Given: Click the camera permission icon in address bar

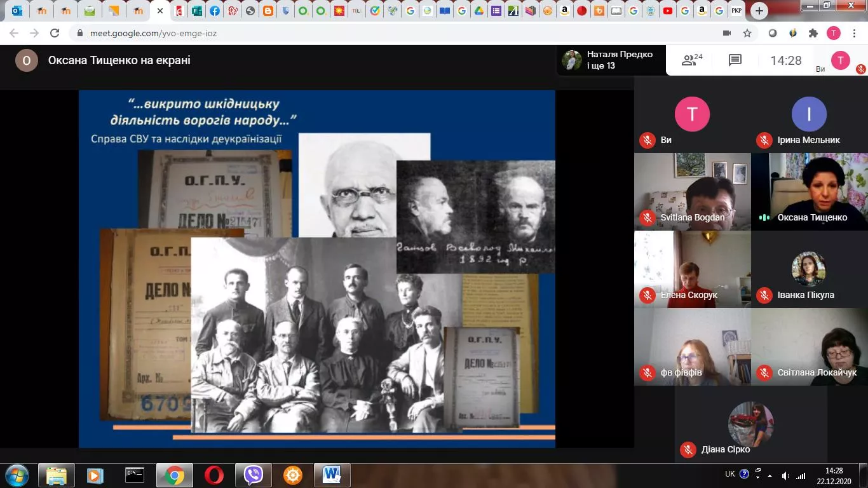Looking at the screenshot, I should click(727, 33).
